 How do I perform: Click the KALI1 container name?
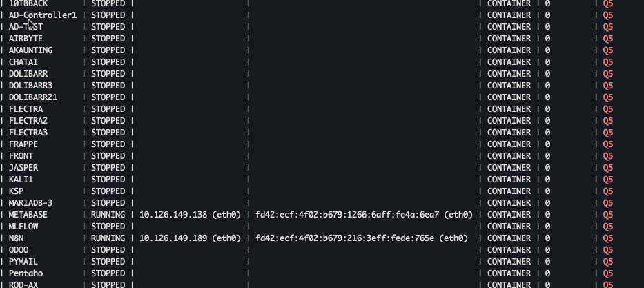[21, 180]
